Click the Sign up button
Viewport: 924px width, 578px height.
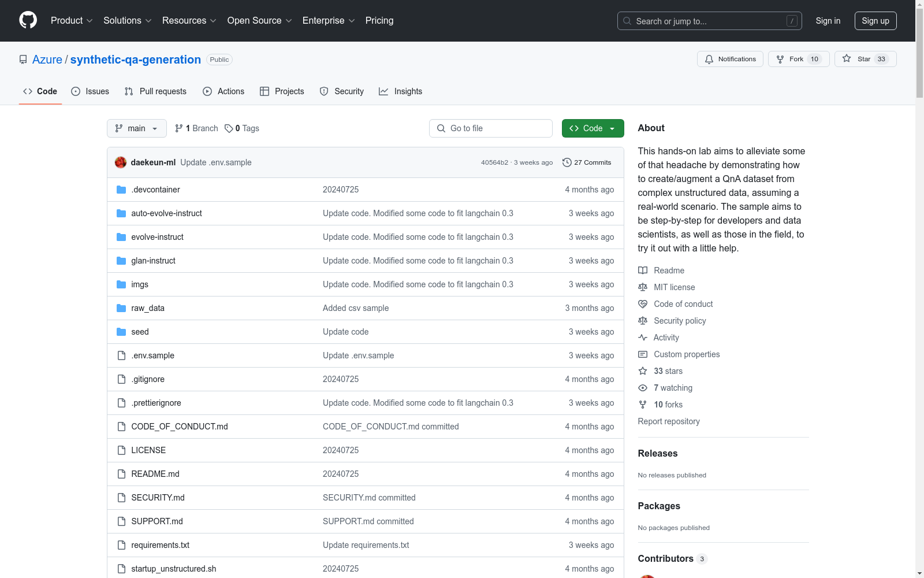(875, 21)
